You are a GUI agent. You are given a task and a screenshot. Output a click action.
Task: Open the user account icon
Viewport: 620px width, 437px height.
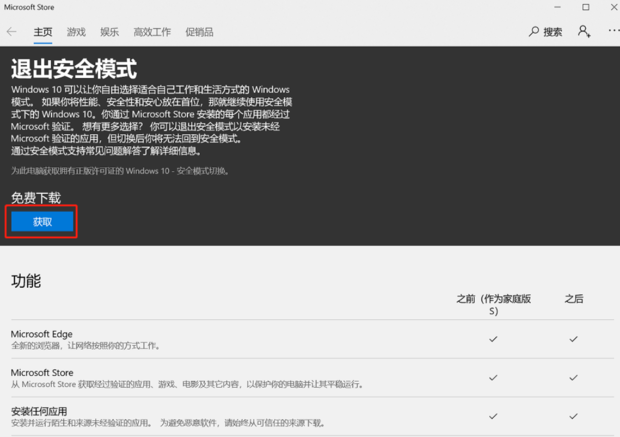point(584,31)
